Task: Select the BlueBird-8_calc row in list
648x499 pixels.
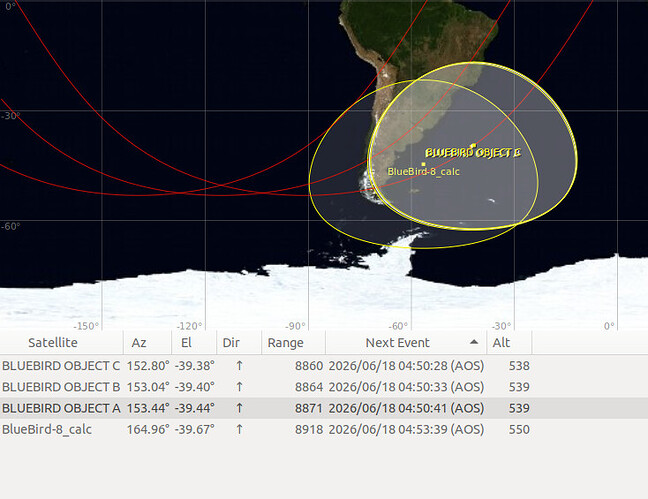Action: point(324,430)
